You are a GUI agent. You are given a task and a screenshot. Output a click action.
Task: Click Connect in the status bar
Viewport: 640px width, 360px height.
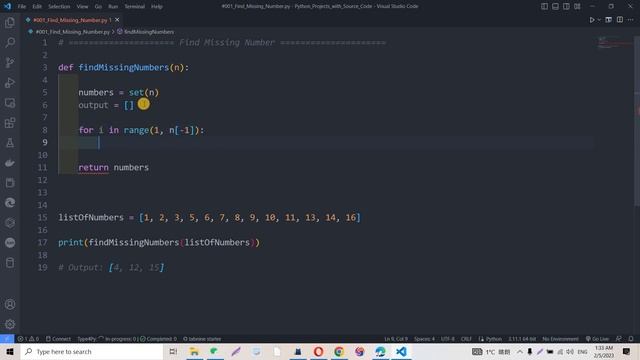58,339
